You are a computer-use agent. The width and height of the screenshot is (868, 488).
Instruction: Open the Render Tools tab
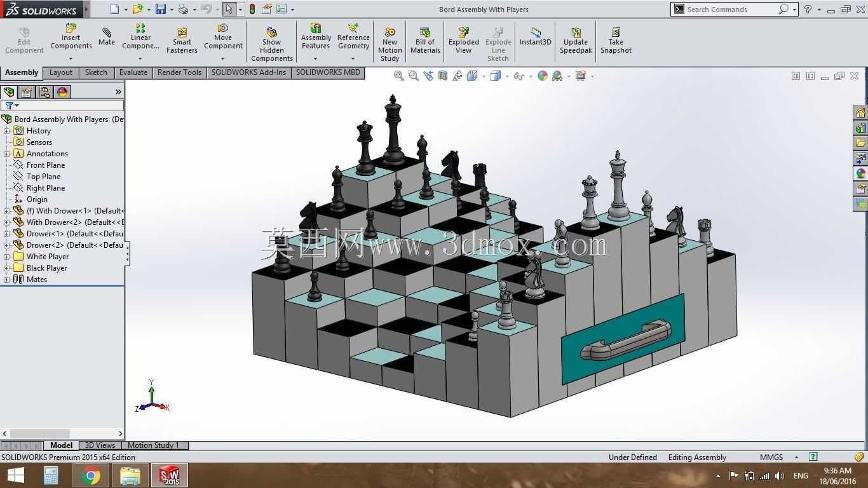[179, 72]
